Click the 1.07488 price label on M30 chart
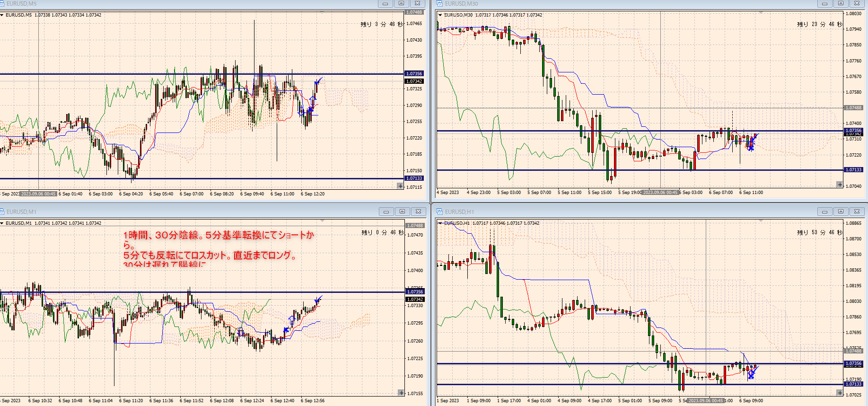 pyautogui.click(x=854, y=108)
